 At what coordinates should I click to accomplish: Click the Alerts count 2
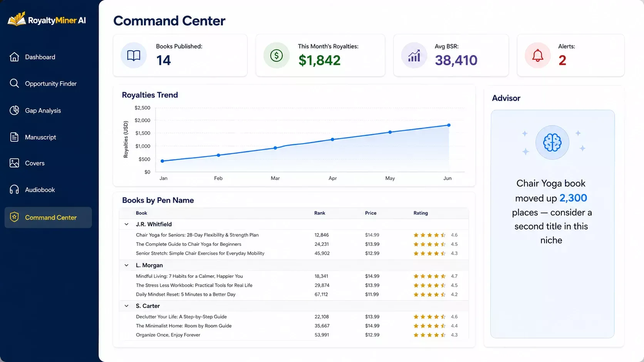click(562, 60)
